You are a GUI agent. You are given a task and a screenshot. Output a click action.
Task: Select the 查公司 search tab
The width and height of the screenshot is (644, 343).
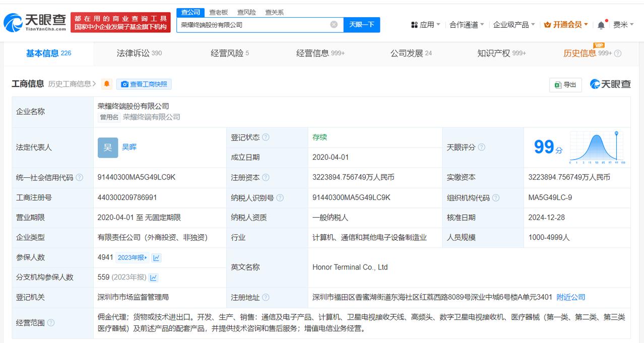coord(190,12)
